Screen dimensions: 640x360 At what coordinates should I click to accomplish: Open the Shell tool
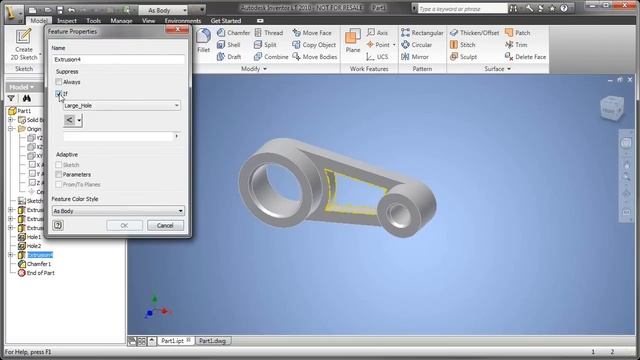click(229, 45)
